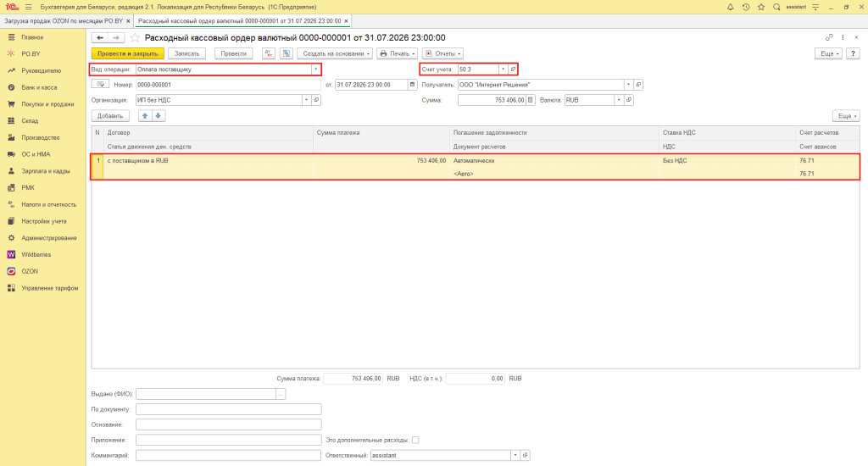The width and height of the screenshot is (868, 466).
Task: Click Номер input field
Action: (228, 85)
